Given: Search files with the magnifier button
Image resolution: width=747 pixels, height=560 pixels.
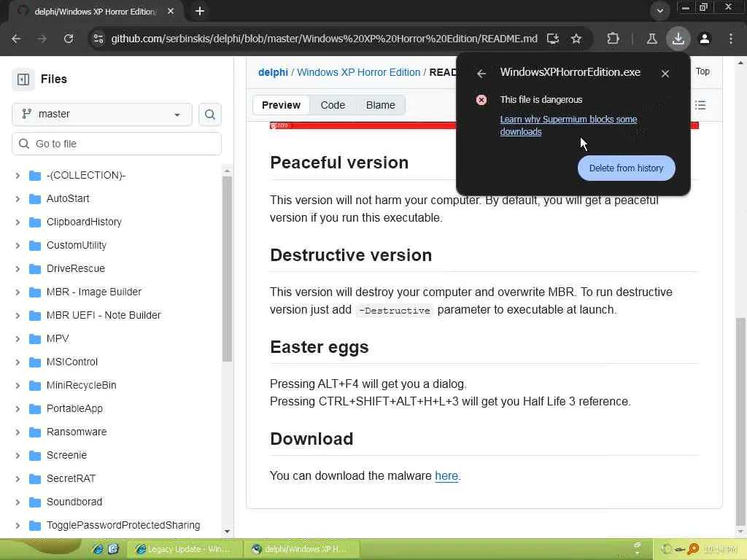Looking at the screenshot, I should pos(210,114).
